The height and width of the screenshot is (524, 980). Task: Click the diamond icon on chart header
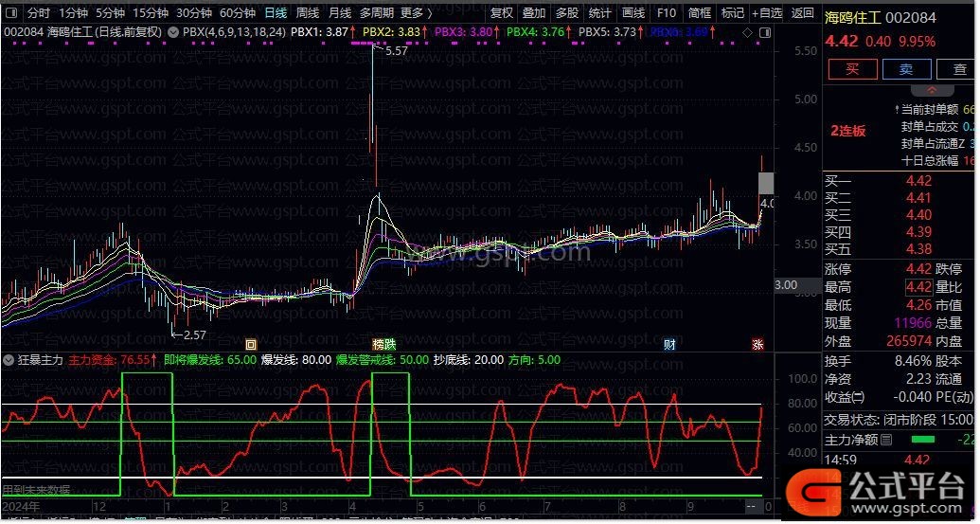(748, 32)
